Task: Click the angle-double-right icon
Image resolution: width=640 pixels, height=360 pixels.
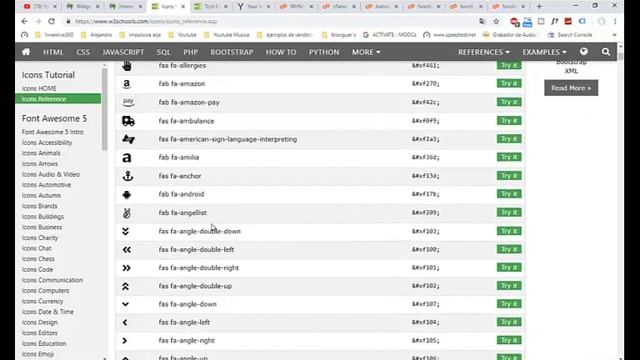Action: click(x=127, y=268)
